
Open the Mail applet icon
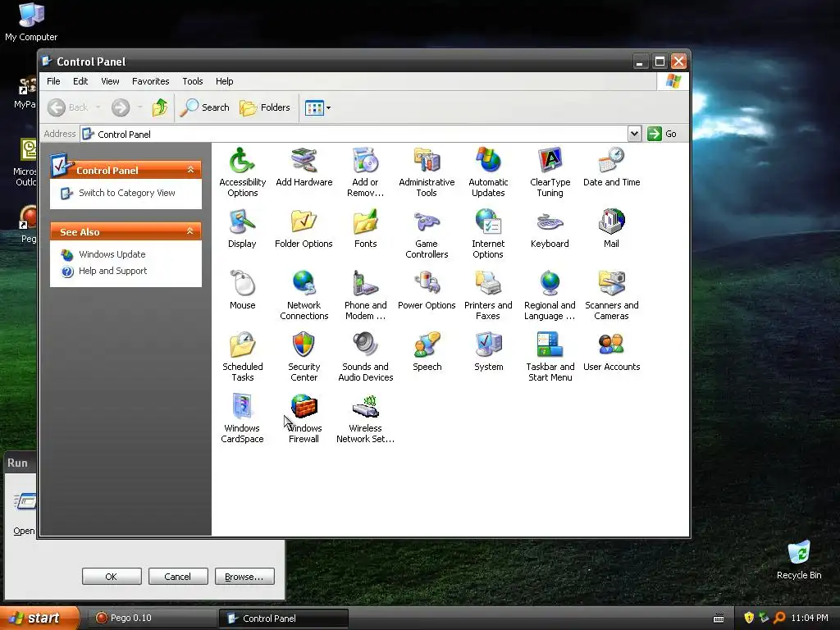611,221
